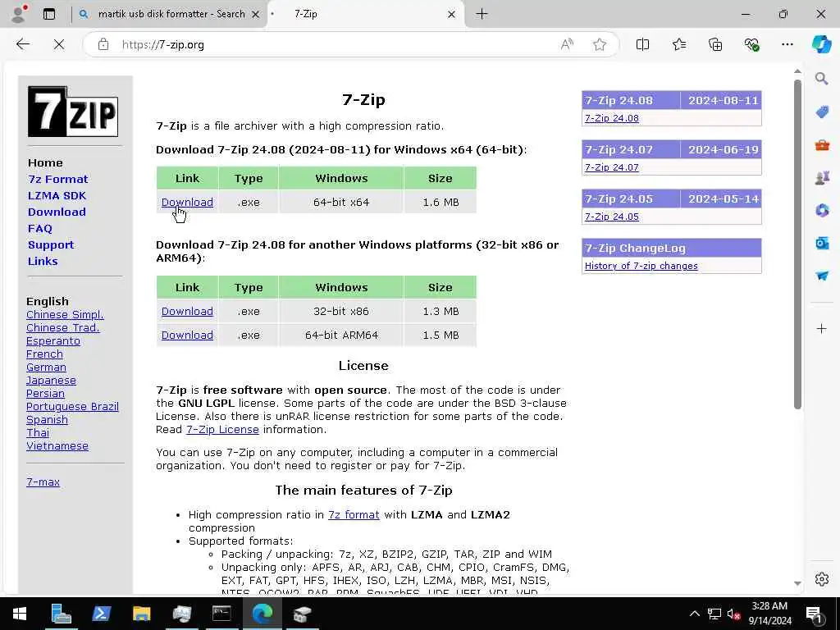Switch language to Vietnamese
Image resolution: width=840 pixels, height=630 pixels.
[x=57, y=445]
